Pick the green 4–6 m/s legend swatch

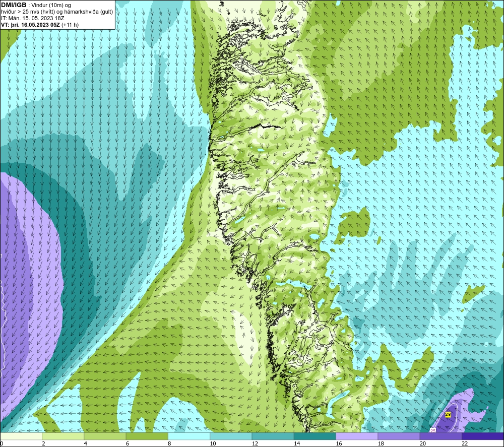[x=105, y=436]
